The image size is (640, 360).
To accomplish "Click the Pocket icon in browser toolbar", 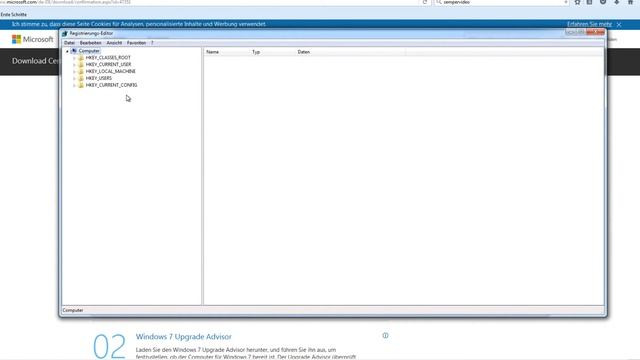I will point(603,2).
